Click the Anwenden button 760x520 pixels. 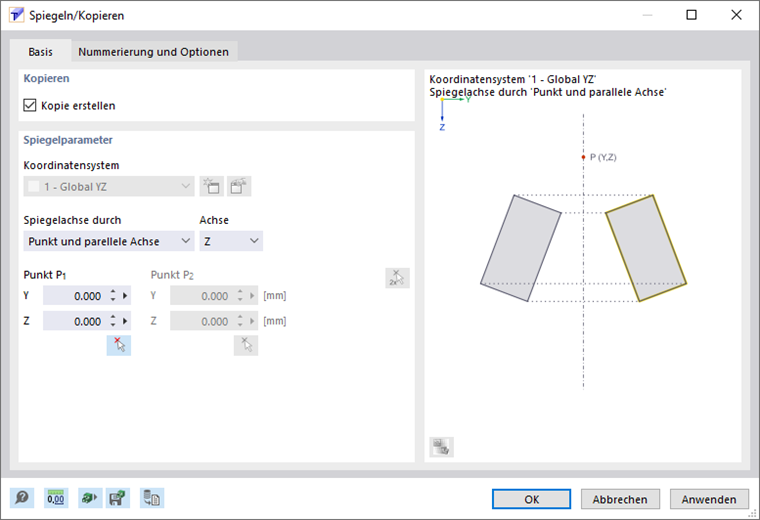coord(709,499)
